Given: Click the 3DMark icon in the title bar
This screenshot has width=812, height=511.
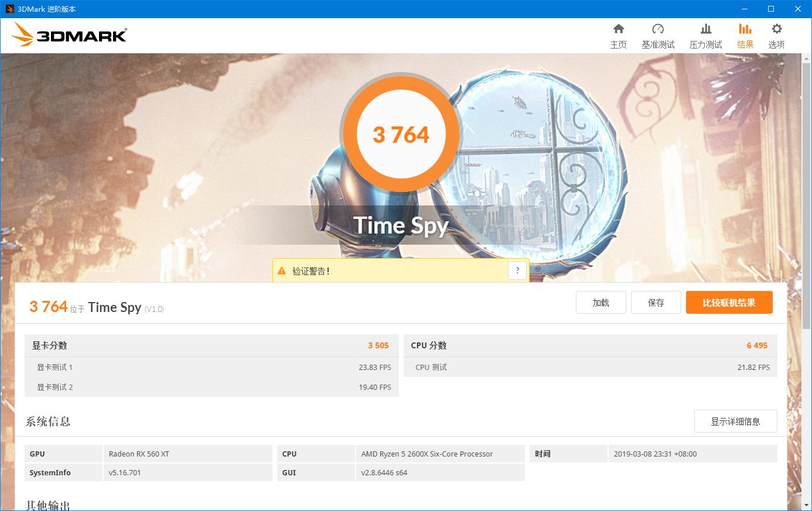Looking at the screenshot, I should pos(9,9).
